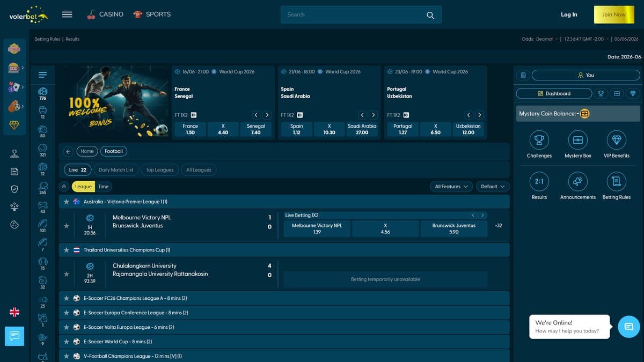Open the hamburger menu next to volerbet logo
The height and width of the screenshot is (362, 644).
point(67,14)
